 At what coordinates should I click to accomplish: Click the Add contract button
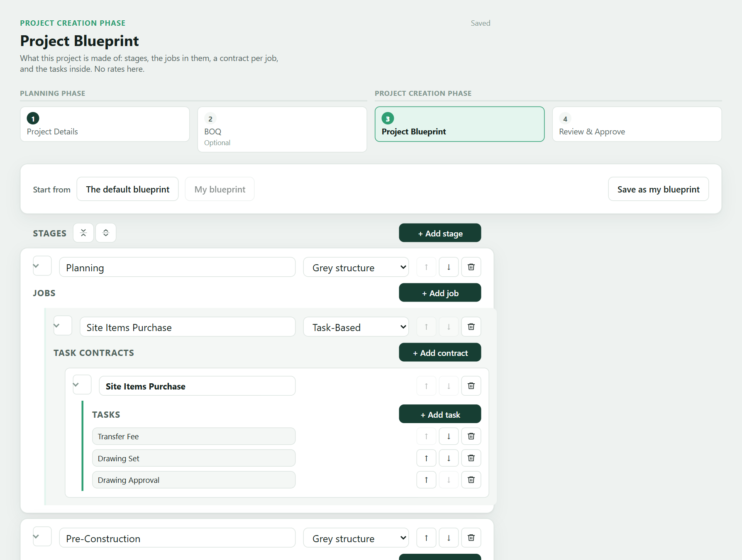[x=440, y=353]
